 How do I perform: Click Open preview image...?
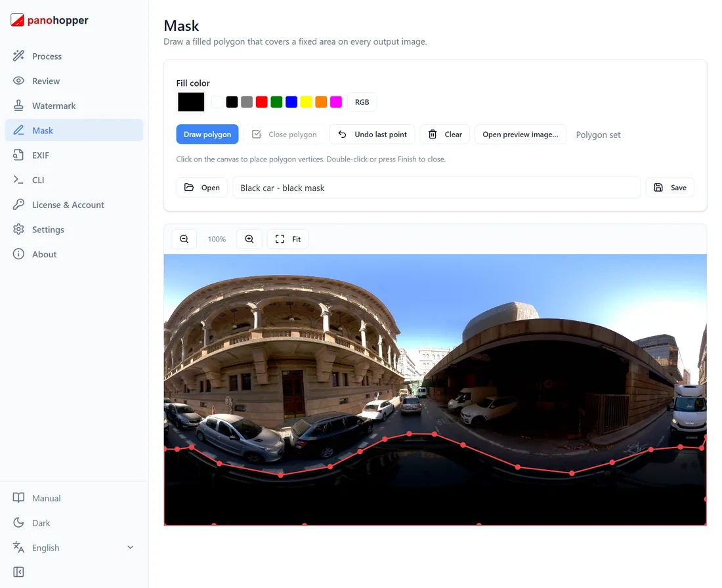tap(520, 134)
